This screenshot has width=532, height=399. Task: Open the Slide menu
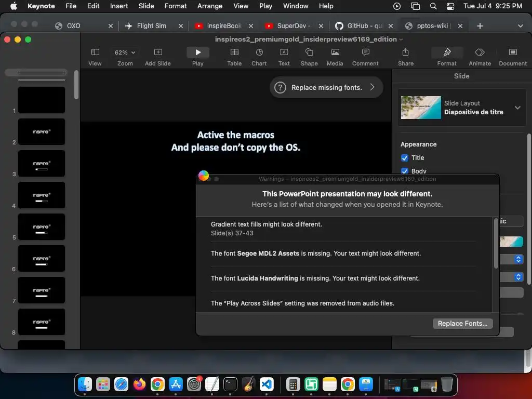(x=146, y=6)
